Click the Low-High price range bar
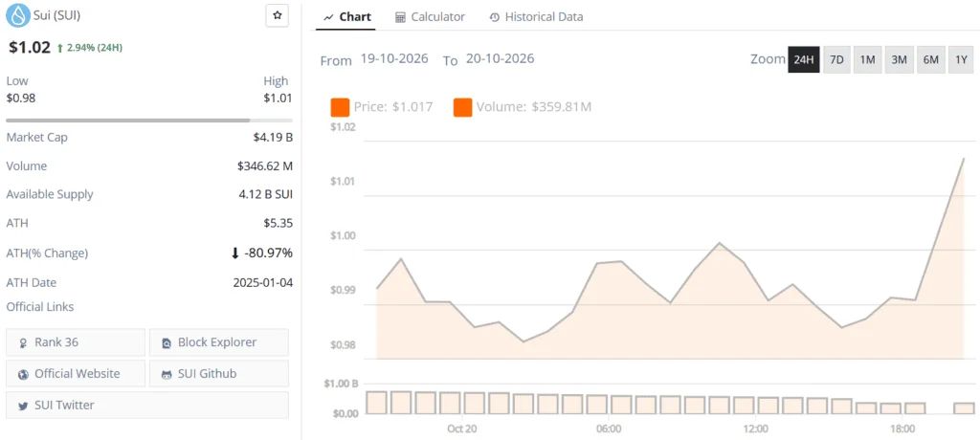 pyautogui.click(x=148, y=120)
